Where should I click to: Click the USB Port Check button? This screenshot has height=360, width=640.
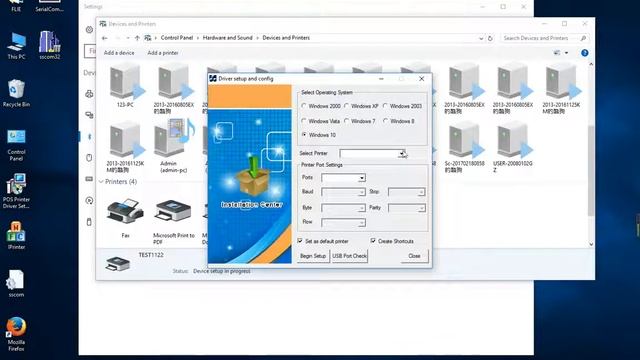(349, 256)
